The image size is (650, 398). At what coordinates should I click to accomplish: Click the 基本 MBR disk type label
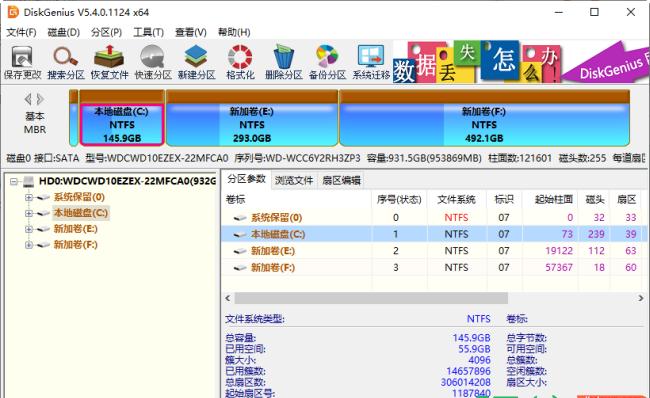click(x=35, y=123)
